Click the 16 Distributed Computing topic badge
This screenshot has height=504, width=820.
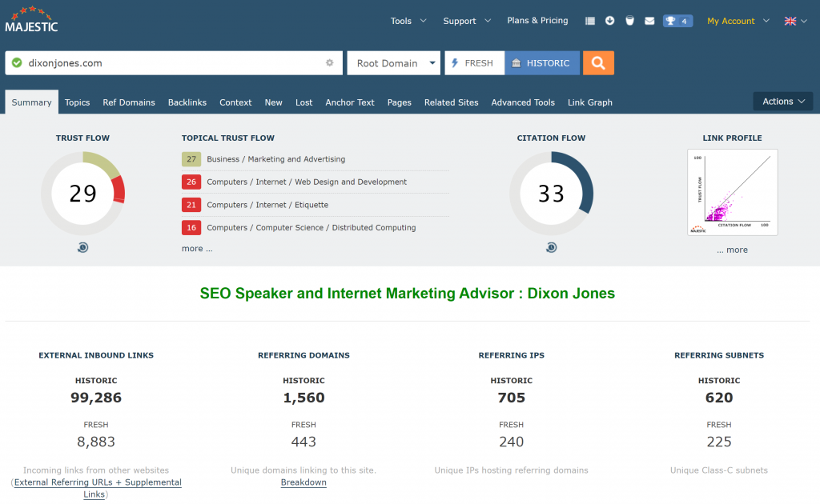pos(191,228)
